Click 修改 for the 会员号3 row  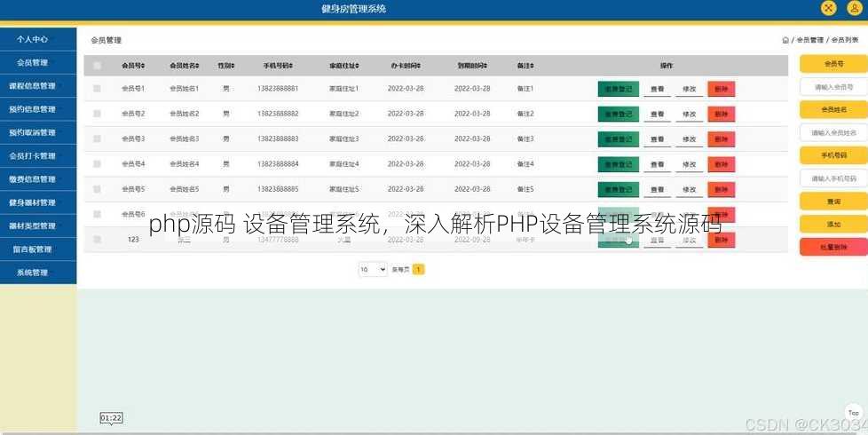point(690,138)
